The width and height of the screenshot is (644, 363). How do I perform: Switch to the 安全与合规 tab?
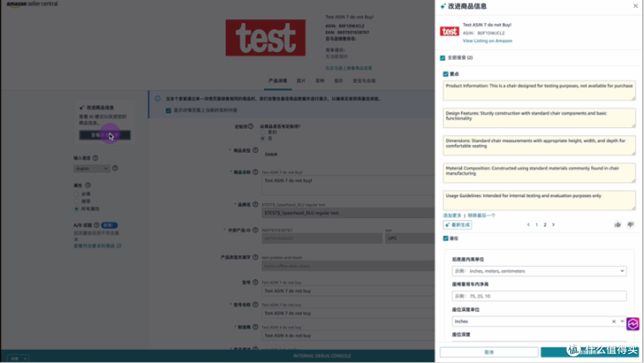tap(364, 81)
